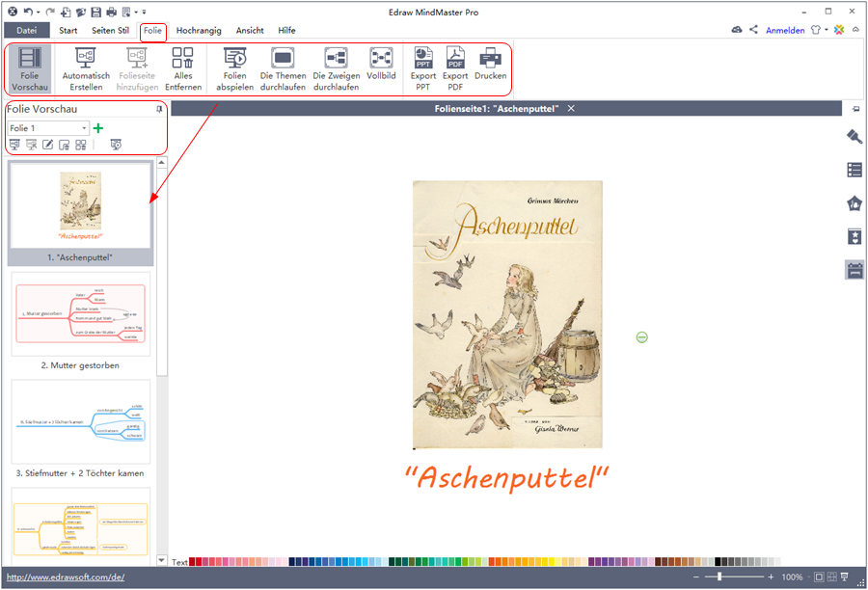Select the Mutter gestorben slide thumbnail
This screenshot has width=868, height=590.
click(80, 313)
